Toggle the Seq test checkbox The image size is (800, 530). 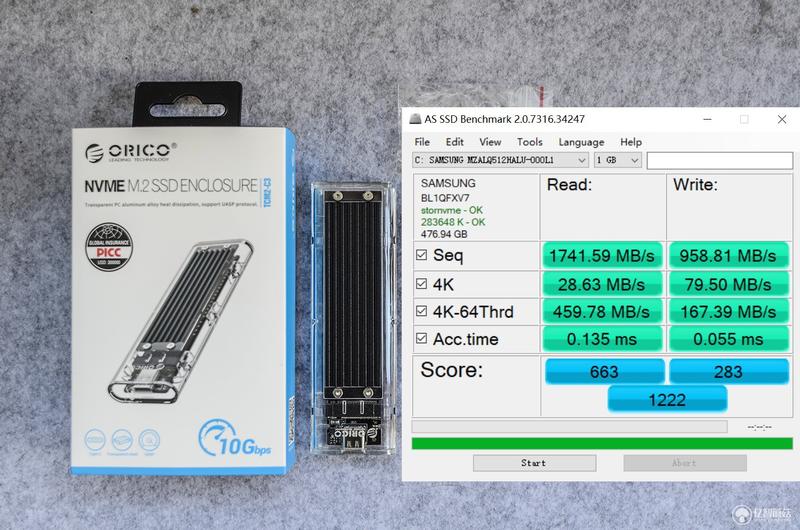coord(421,255)
